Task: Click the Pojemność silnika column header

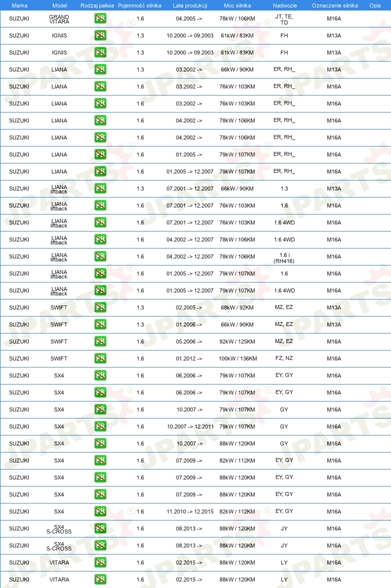Action: coord(139,5)
